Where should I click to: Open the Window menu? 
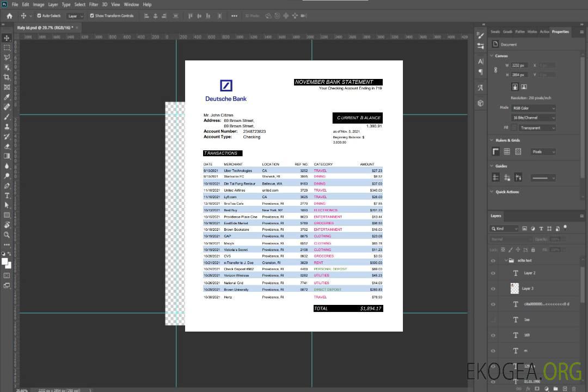click(131, 4)
